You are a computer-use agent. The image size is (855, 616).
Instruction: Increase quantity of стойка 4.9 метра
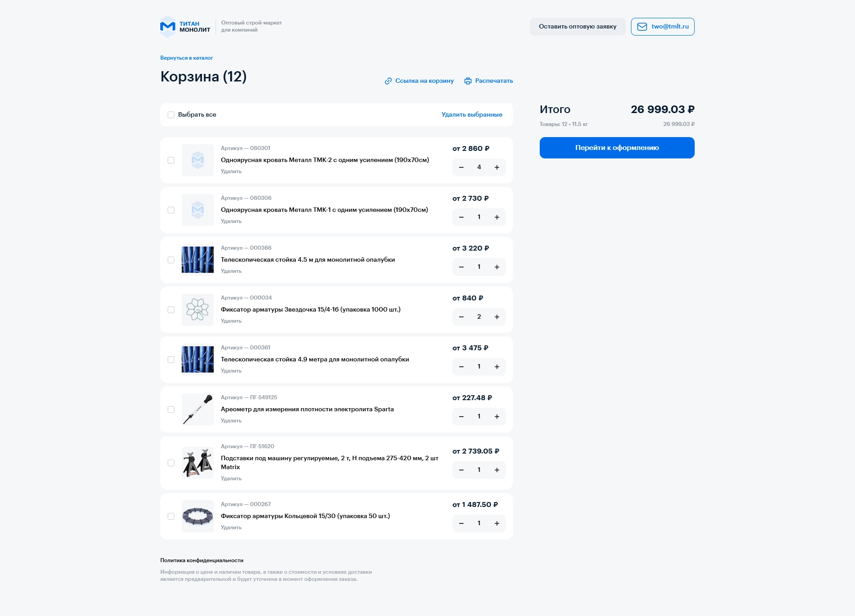[497, 367]
